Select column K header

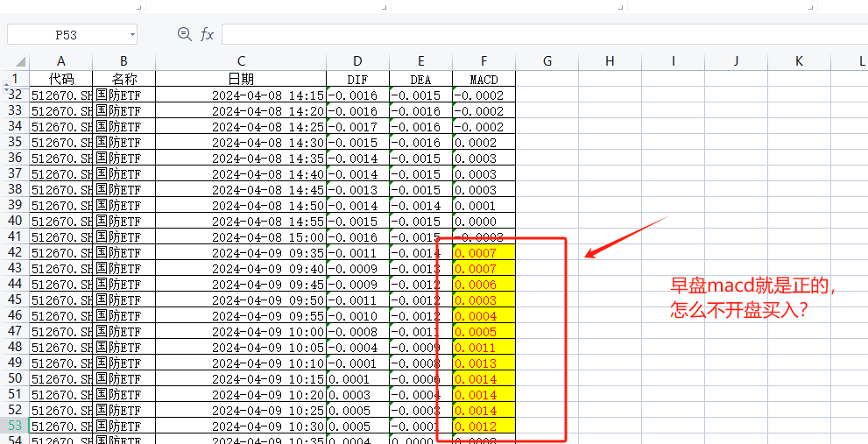799,61
